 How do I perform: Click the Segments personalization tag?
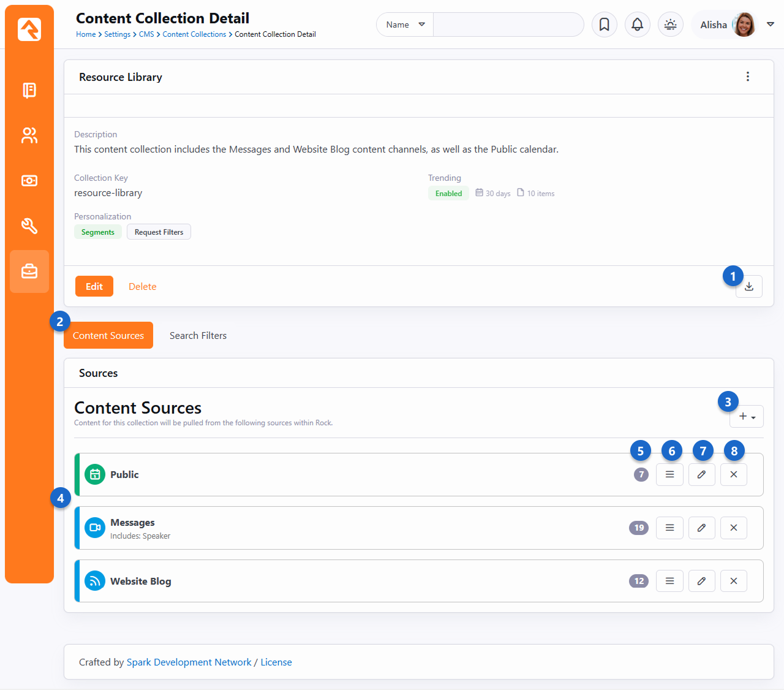pyautogui.click(x=98, y=232)
